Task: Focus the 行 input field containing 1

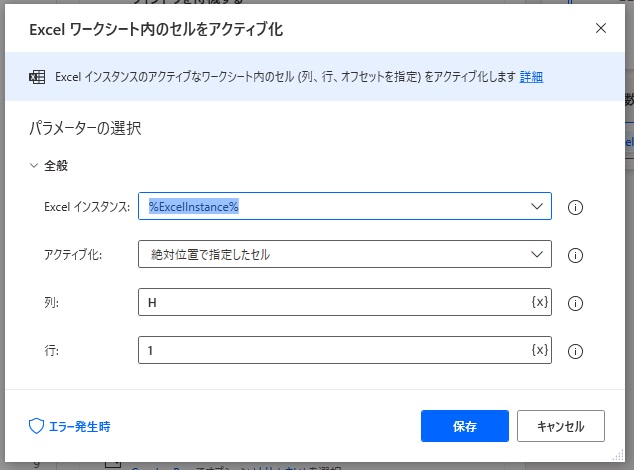Action: pos(330,350)
